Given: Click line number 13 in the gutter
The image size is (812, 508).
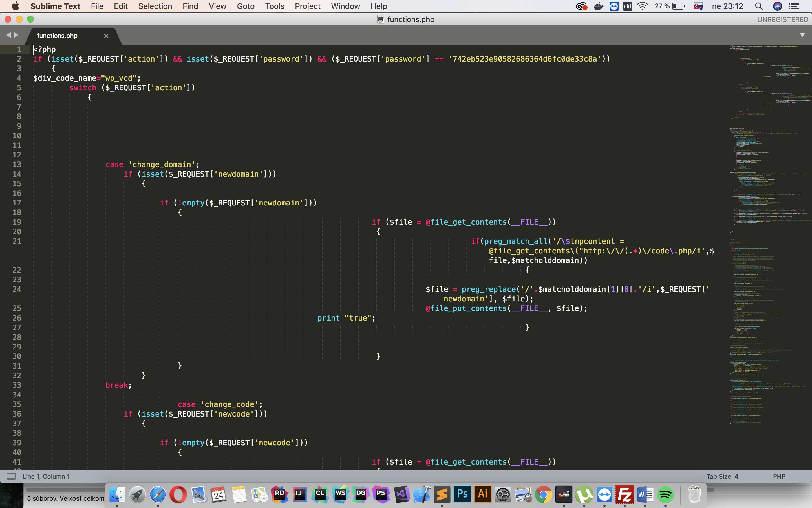Looking at the screenshot, I should (x=17, y=164).
